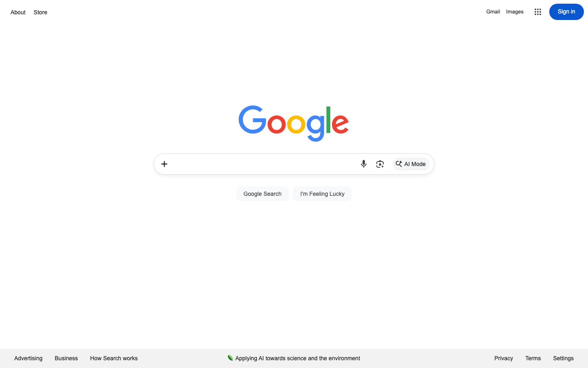Open the Images link
The image size is (588, 368).
click(515, 12)
